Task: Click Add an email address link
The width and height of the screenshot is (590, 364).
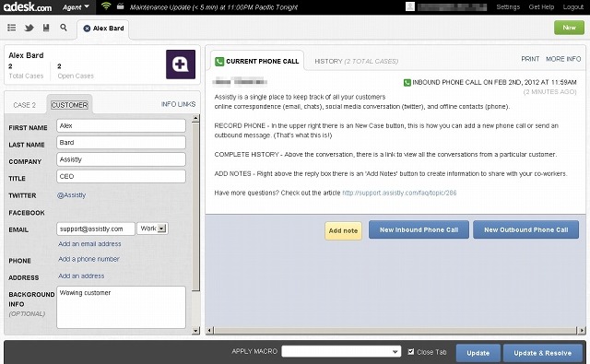Action: coord(89,243)
